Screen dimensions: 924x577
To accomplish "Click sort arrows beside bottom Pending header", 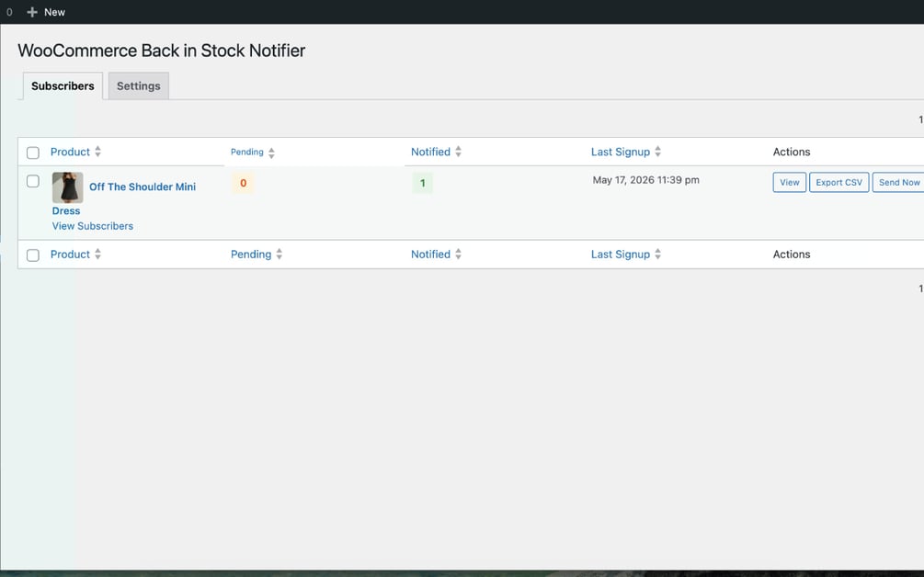I will (279, 255).
